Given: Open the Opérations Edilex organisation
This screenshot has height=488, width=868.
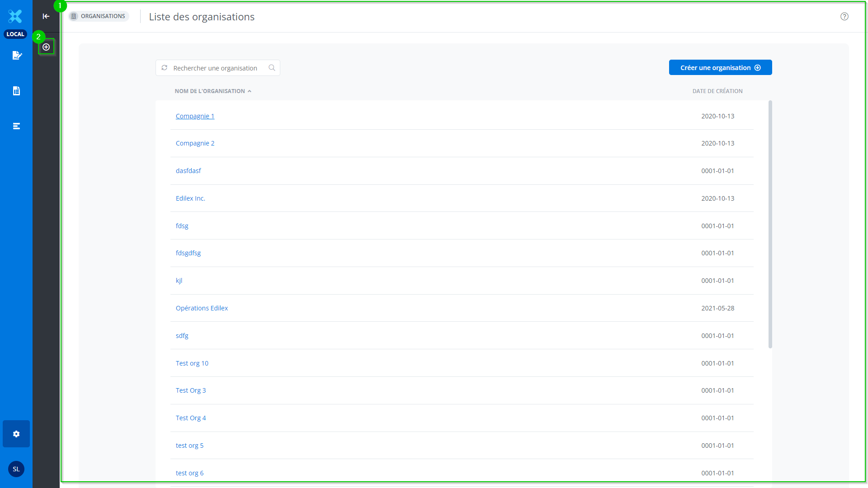Looking at the screenshot, I should pyautogui.click(x=202, y=308).
